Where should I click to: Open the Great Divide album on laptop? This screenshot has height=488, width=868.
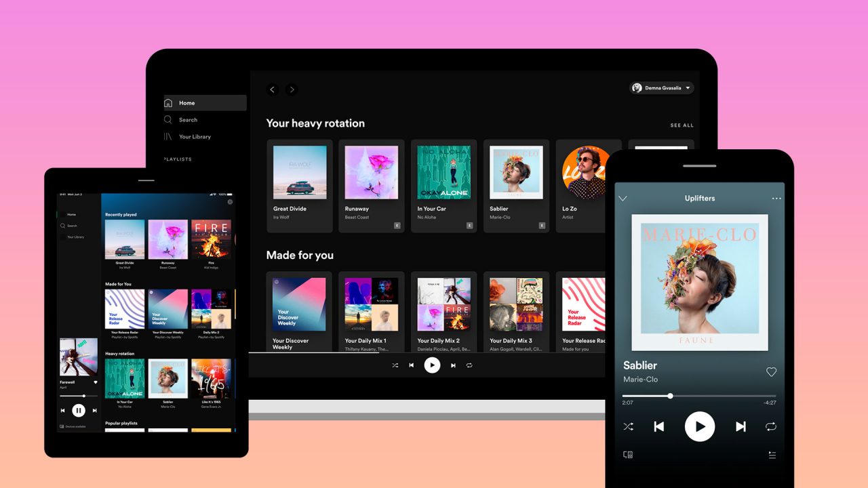300,186
